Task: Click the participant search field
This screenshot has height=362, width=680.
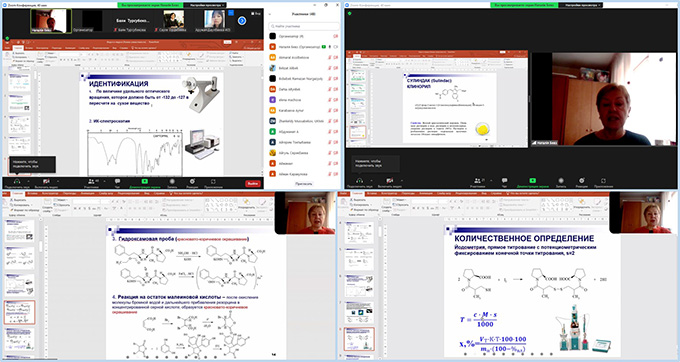Action: click(304, 26)
